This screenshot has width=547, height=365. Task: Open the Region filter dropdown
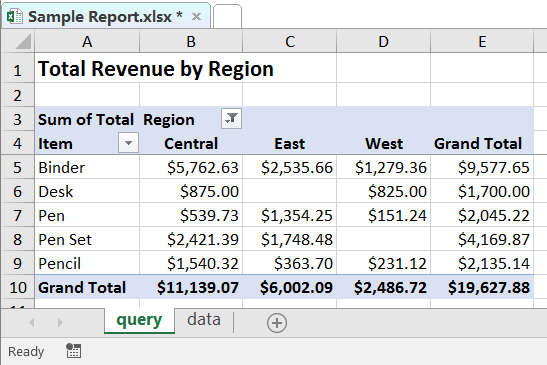231,119
